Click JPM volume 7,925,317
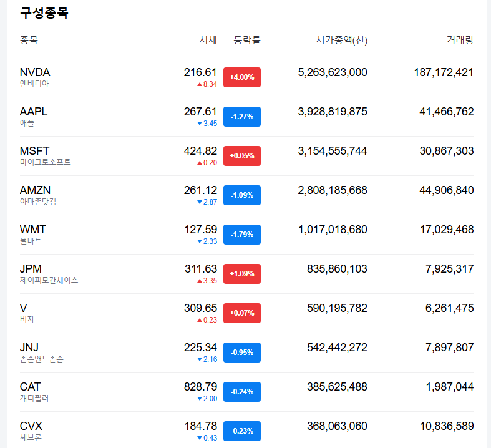The image size is (491, 448). (450, 269)
